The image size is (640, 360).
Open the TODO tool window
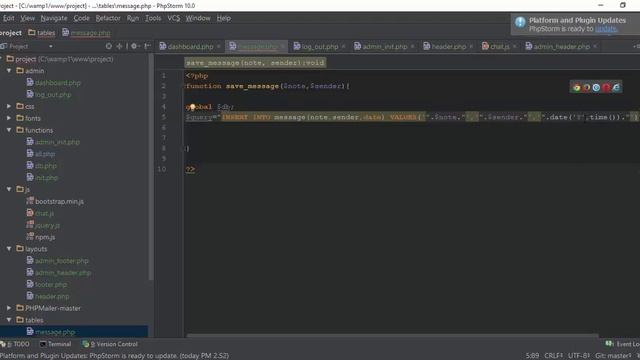16,344
